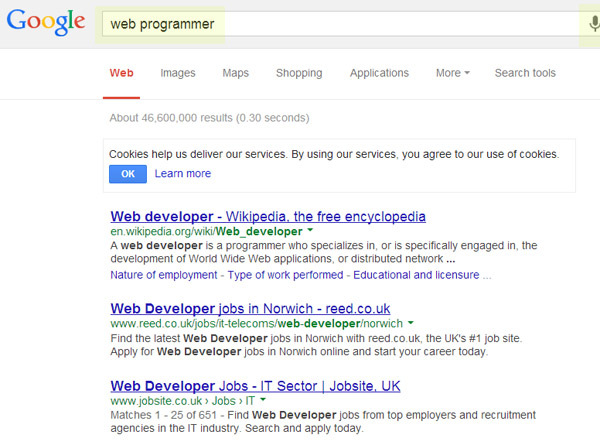Activate voice search microphone icon
Viewport: 600px width, 445px height.
(x=594, y=24)
